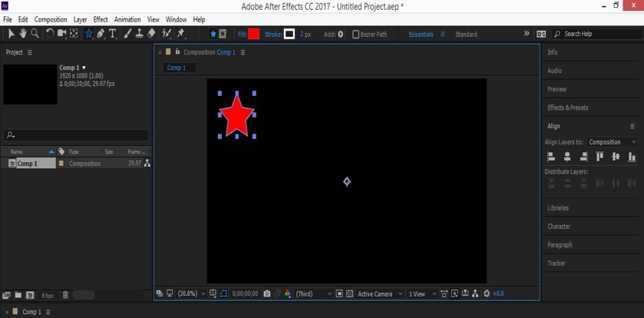This screenshot has height=318, width=644.
Task: Create a new composition from Project panel
Action: (30, 295)
